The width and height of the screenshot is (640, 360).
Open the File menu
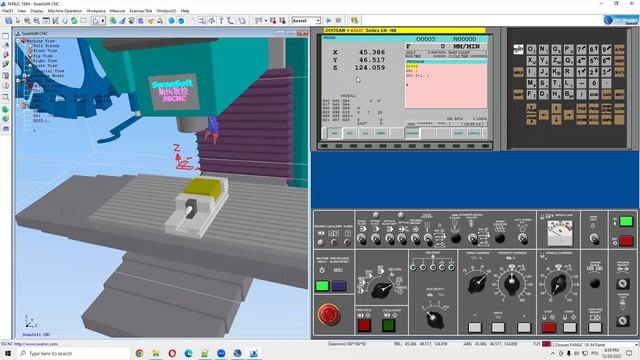7,11
